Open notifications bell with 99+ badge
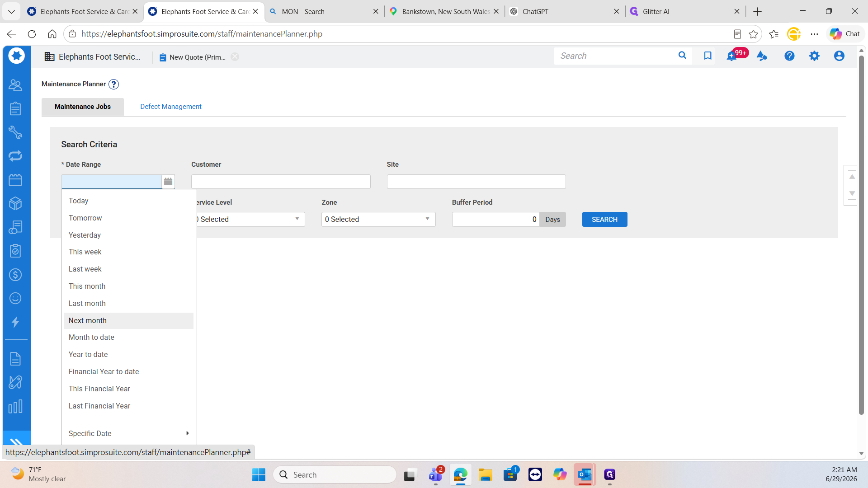Image resolution: width=868 pixels, height=488 pixels. tap(731, 56)
